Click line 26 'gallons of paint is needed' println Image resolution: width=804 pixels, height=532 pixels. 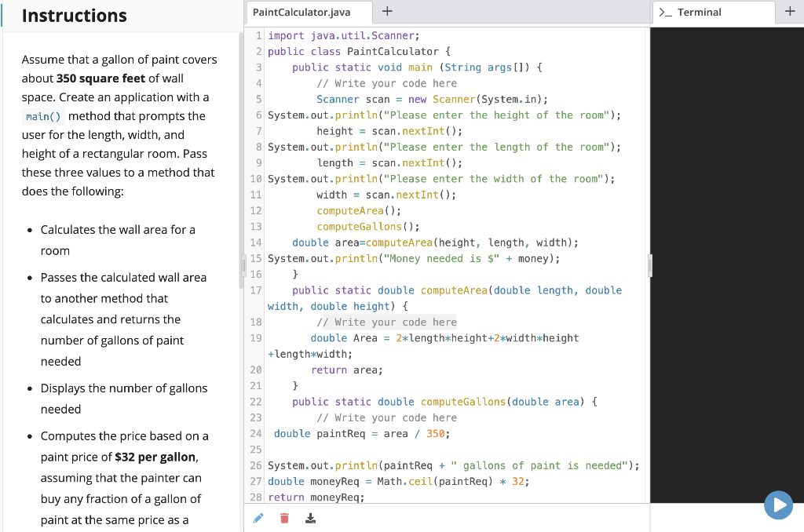click(x=453, y=465)
